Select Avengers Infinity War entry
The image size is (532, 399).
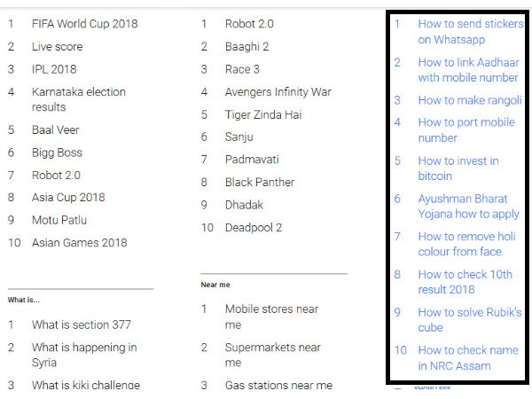(278, 91)
